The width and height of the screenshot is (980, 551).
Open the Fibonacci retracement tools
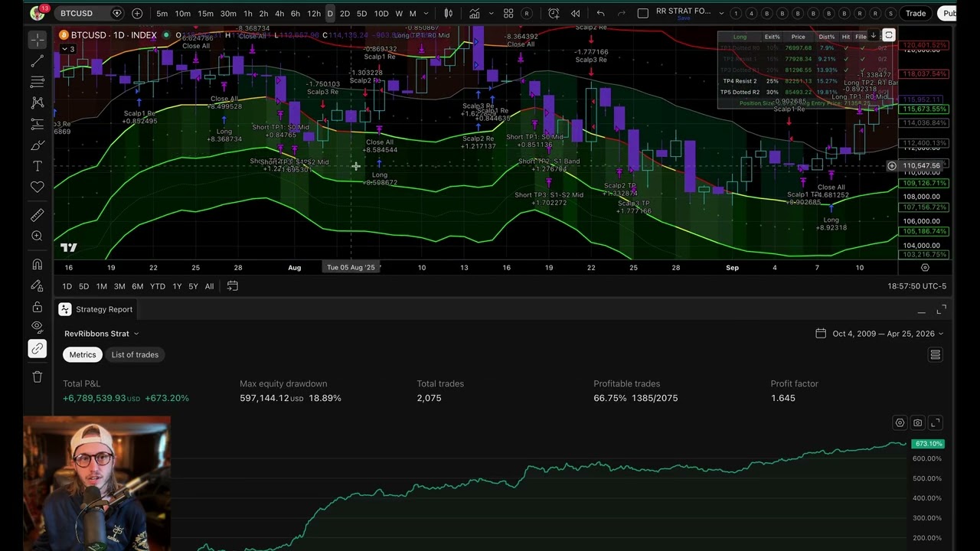pyautogui.click(x=37, y=82)
